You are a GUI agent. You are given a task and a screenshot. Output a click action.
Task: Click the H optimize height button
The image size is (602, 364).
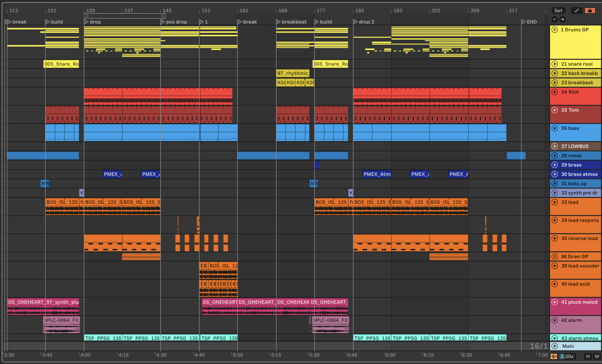point(588,356)
